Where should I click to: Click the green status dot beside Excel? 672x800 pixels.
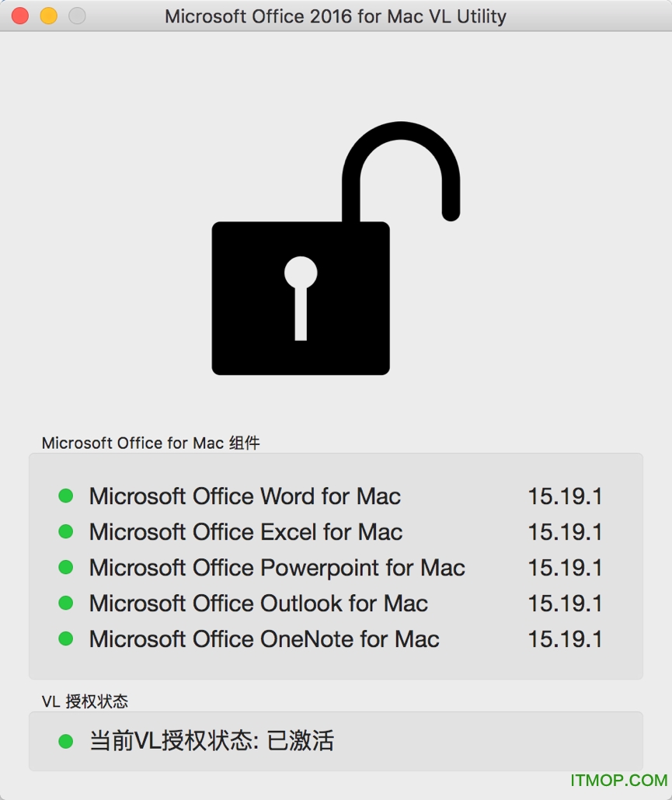pos(65,531)
